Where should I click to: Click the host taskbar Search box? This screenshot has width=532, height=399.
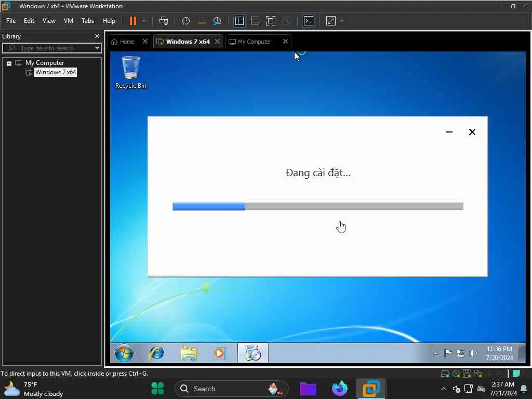pos(231,389)
